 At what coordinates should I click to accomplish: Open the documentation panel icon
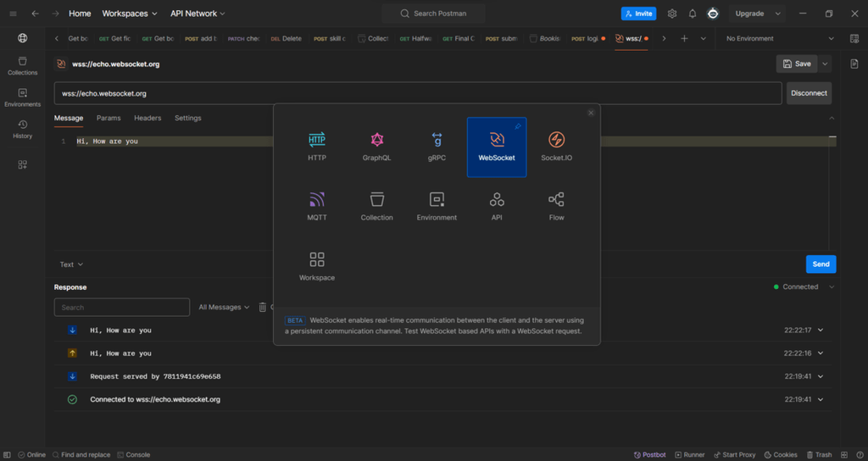click(x=854, y=64)
